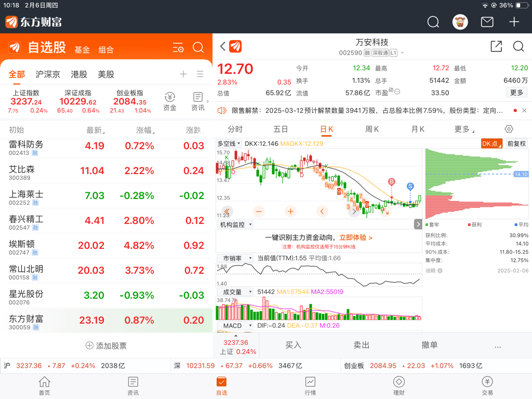The width and height of the screenshot is (532, 399).
Task: Switch to the 分时 chart tab
Action: click(x=235, y=129)
